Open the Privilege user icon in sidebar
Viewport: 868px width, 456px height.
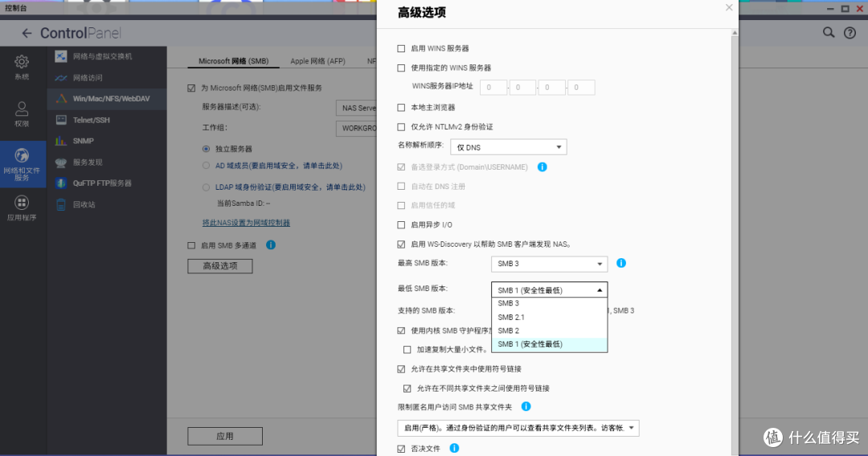click(22, 109)
